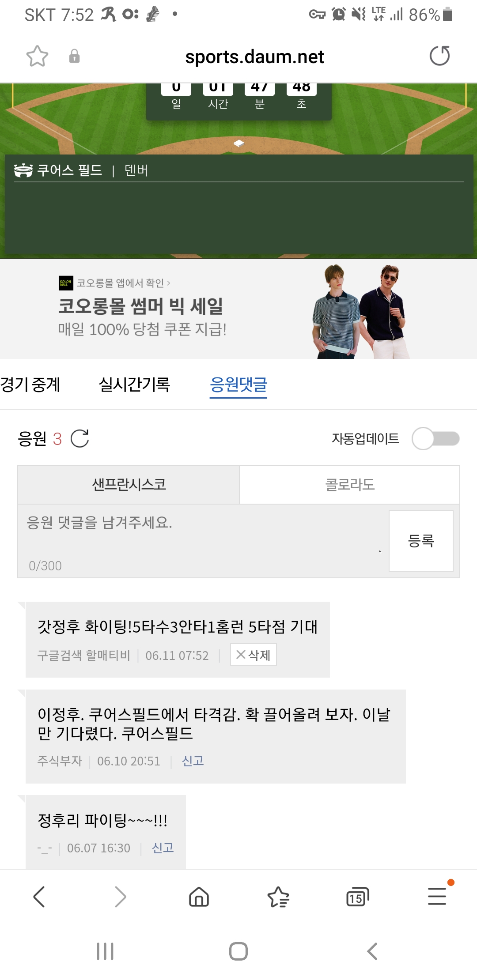Tap the padlock site security icon
Screen dimensions: 477x980
74,57
